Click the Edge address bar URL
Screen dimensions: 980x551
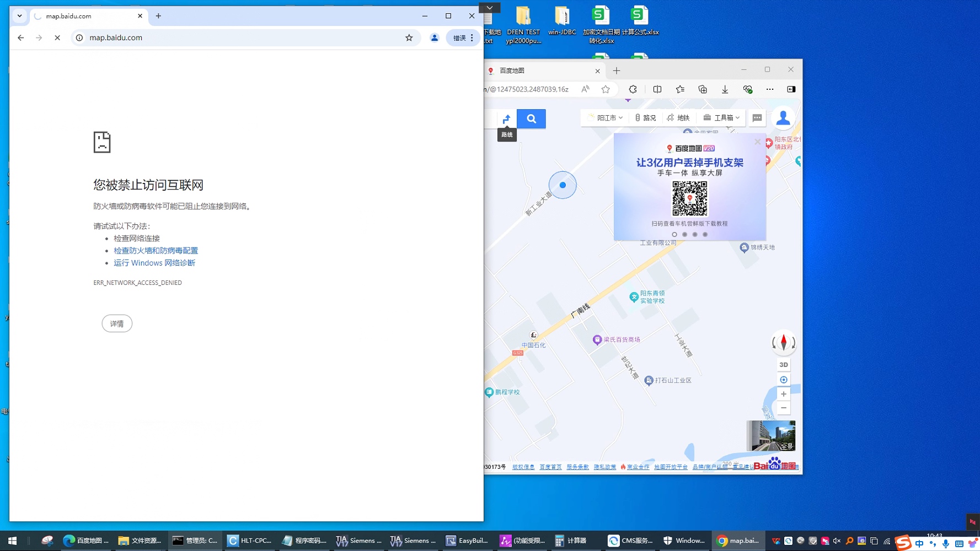pos(527,89)
